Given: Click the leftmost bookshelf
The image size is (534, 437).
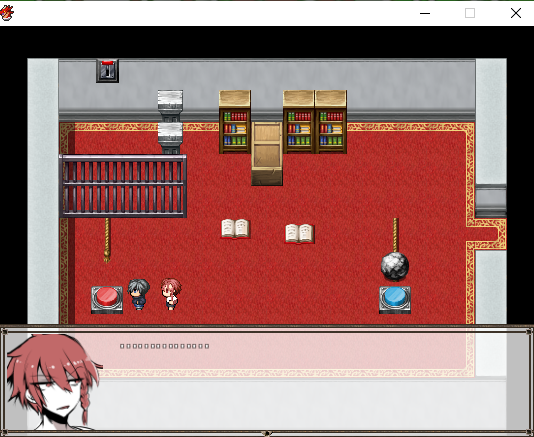Looking at the screenshot, I should click(x=235, y=122).
